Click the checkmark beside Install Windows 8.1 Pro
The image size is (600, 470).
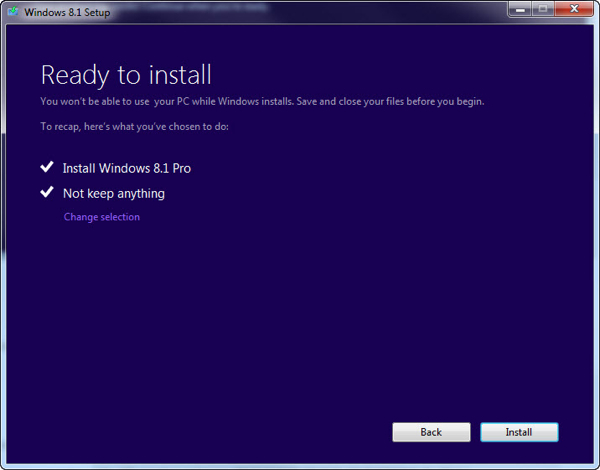click(47, 167)
